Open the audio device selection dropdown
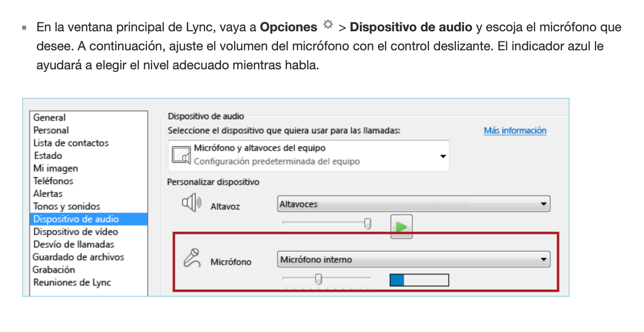The width and height of the screenshot is (644, 332). (443, 156)
